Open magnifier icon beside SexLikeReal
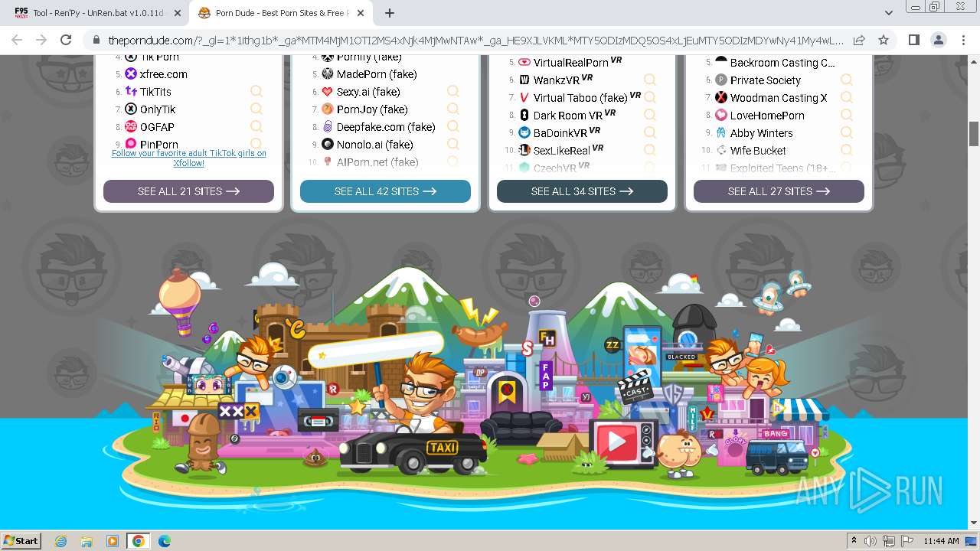 (650, 150)
